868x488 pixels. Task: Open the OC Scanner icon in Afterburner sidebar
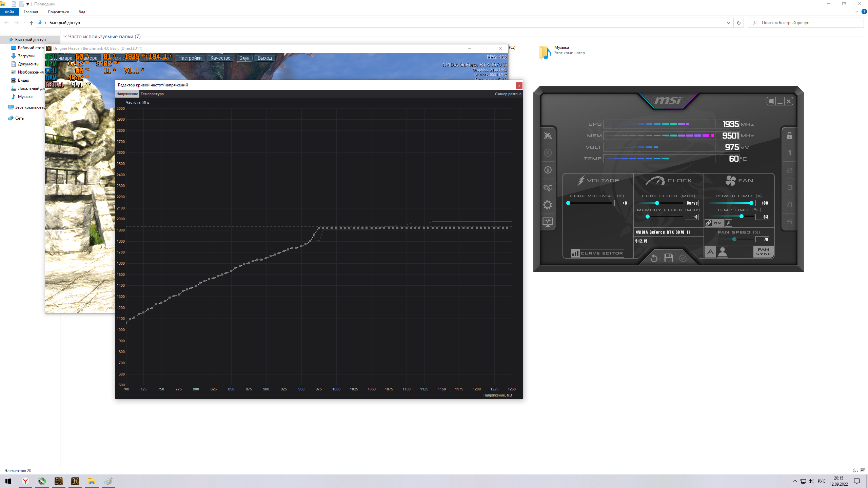[548, 188]
